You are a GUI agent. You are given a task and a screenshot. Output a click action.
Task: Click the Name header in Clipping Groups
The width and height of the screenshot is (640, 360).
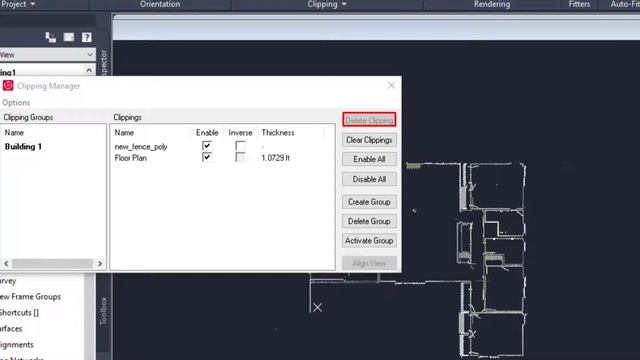[x=14, y=133]
